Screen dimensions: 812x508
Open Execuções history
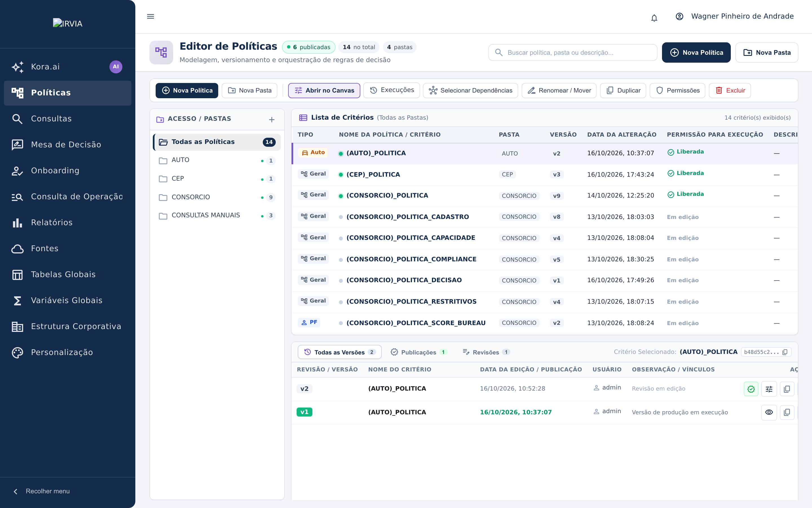click(392, 90)
